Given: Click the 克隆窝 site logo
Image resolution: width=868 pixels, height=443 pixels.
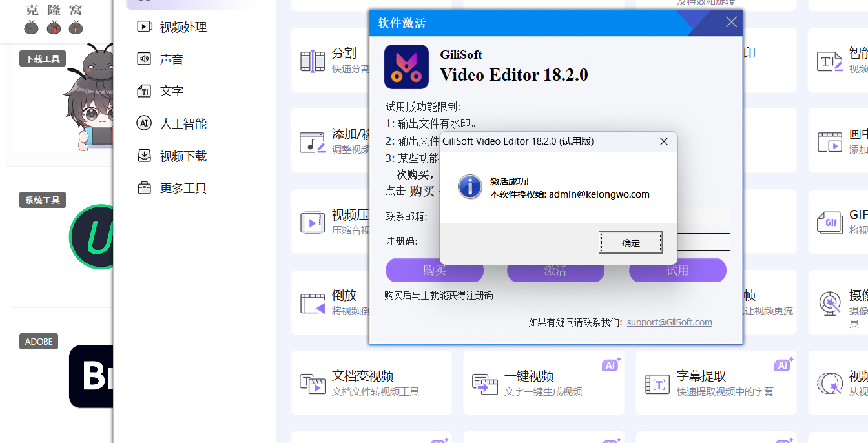Looking at the screenshot, I should pyautogui.click(x=54, y=19).
